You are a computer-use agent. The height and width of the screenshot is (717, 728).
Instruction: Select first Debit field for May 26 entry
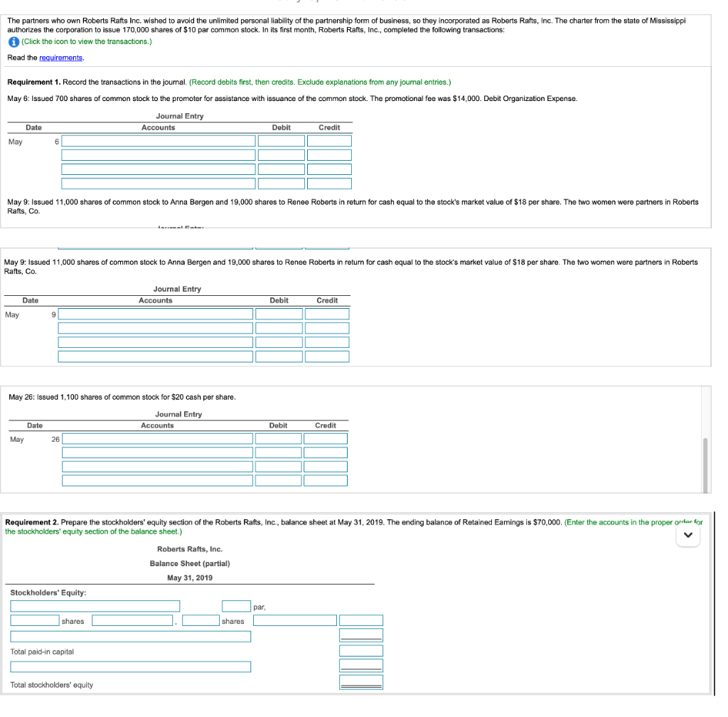coord(278,439)
